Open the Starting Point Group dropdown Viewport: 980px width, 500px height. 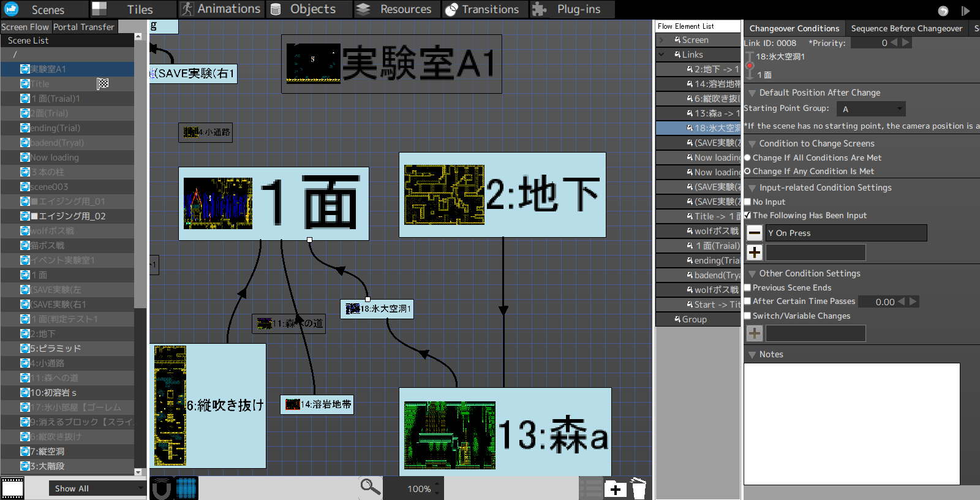point(871,109)
